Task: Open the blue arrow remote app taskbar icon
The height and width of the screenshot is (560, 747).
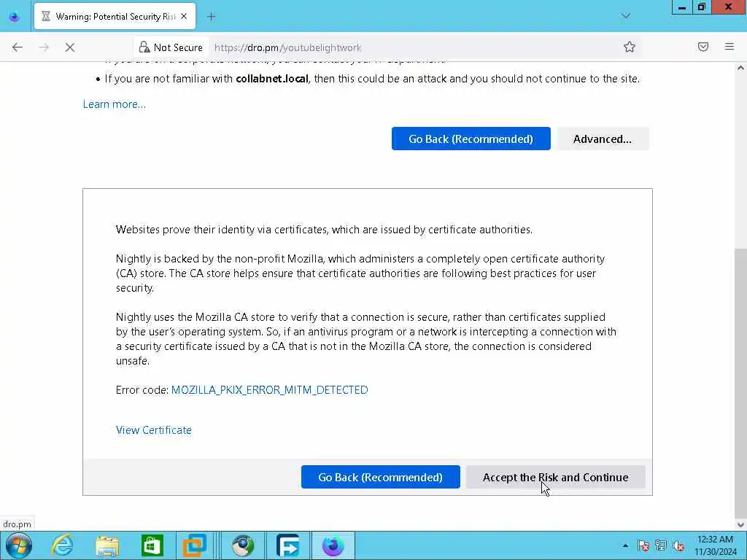Action: (287, 545)
